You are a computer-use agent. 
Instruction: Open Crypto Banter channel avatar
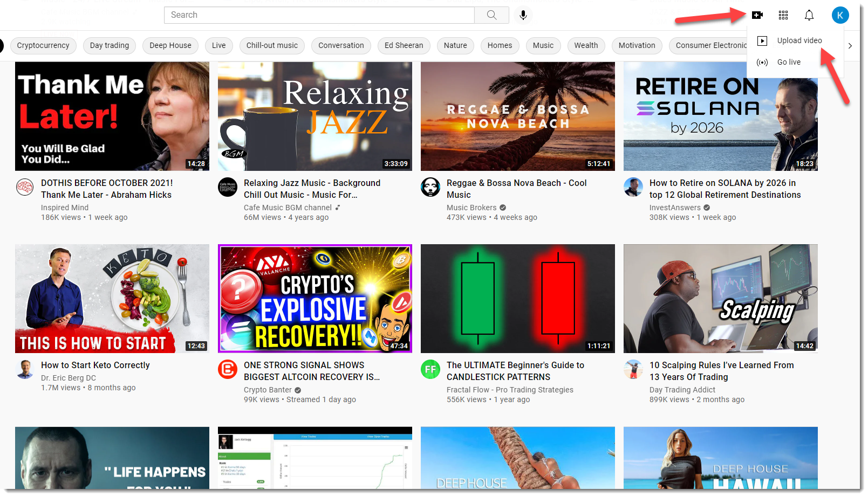pos(228,369)
